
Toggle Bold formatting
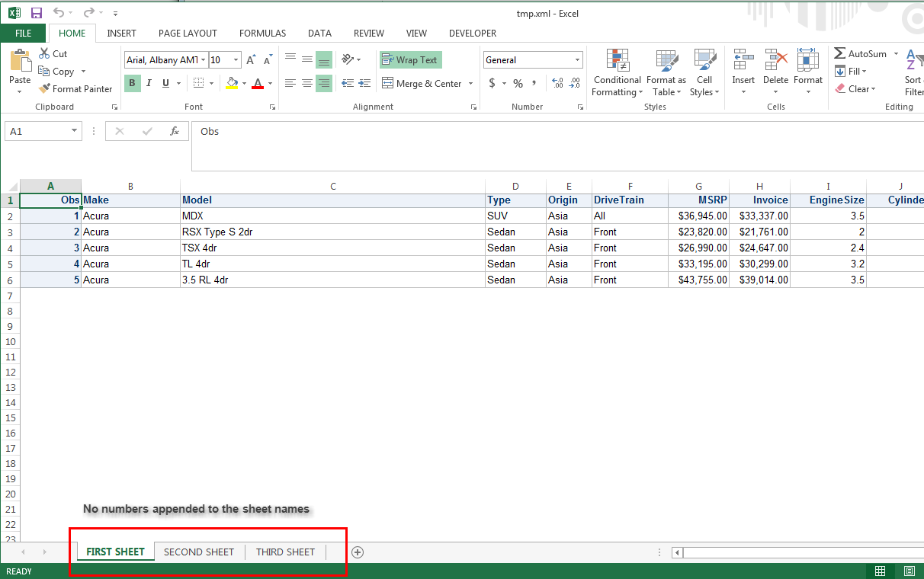[x=132, y=83]
